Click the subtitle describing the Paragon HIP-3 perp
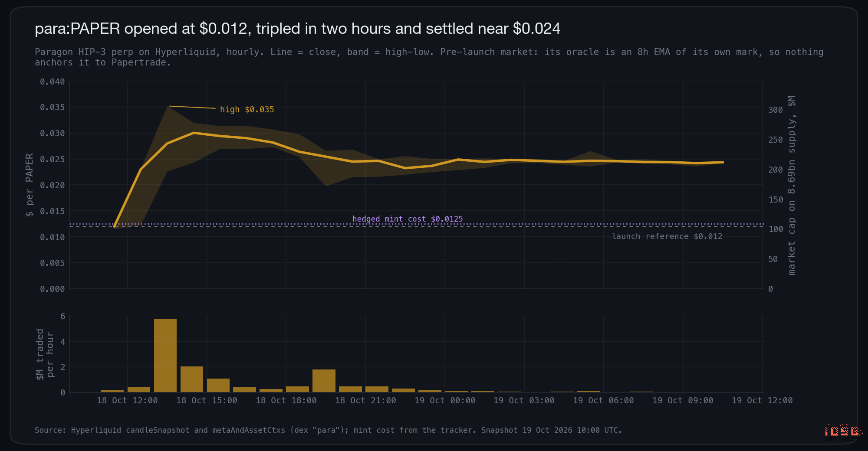The width and height of the screenshot is (868, 451). pyautogui.click(x=429, y=57)
